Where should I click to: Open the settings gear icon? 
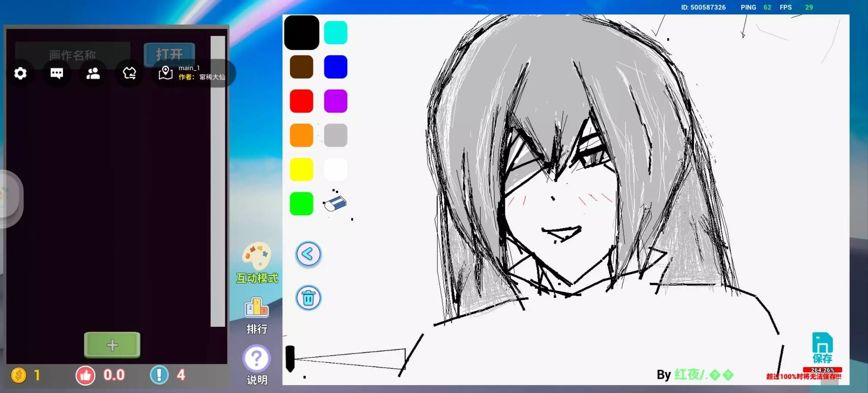coord(20,74)
